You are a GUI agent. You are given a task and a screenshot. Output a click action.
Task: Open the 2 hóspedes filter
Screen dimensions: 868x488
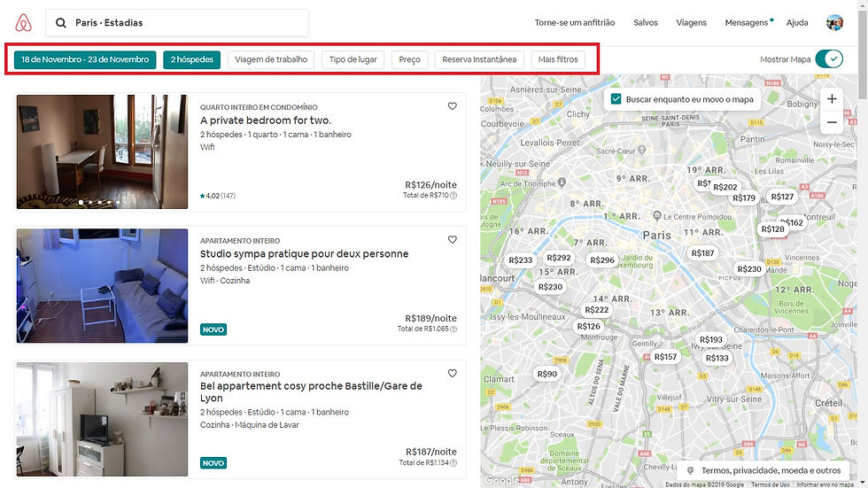pos(191,59)
